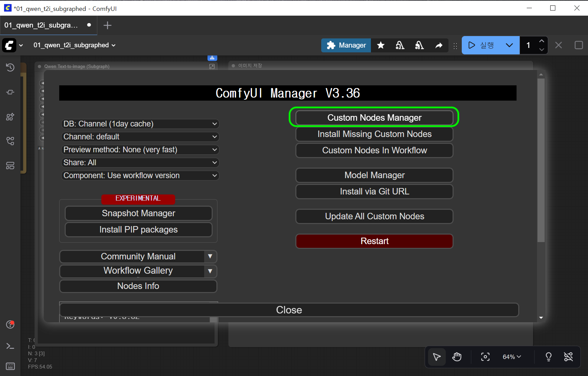Viewport: 588px width, 376px height.
Task: Click the batch count number field
Action: tap(528, 45)
